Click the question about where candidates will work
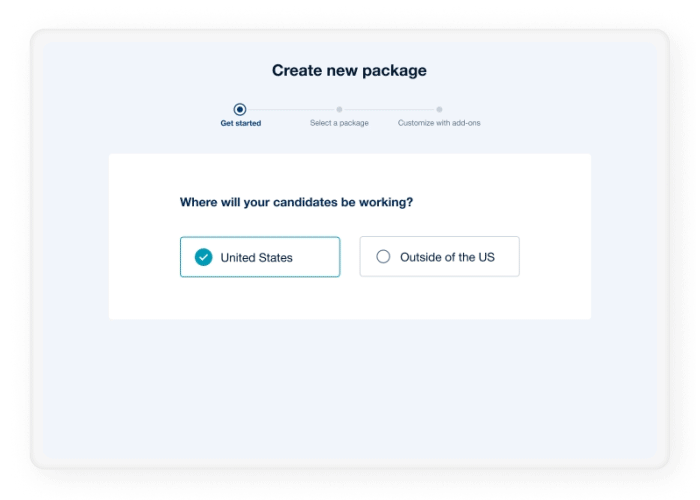 point(296,202)
